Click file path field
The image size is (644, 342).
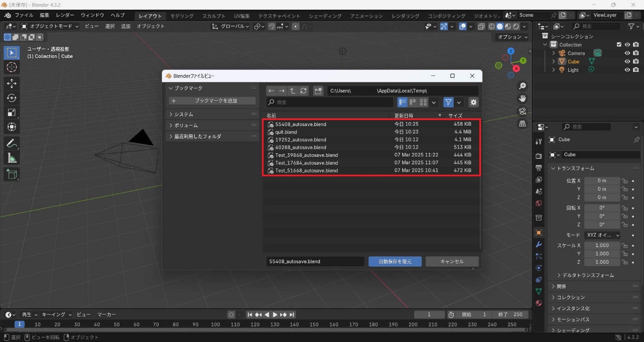402,91
